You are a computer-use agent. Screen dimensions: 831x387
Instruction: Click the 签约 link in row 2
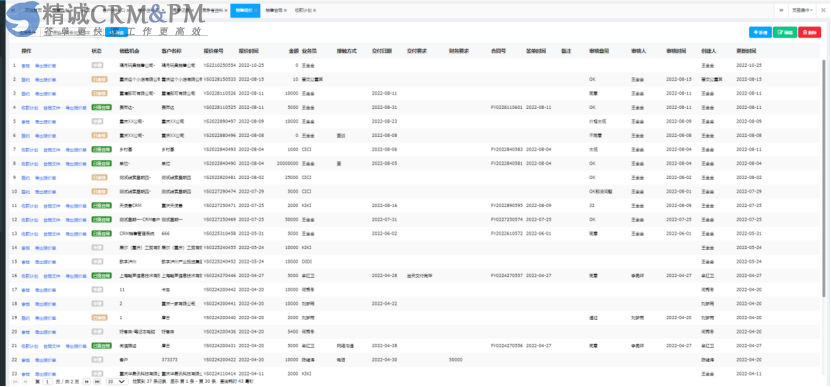25,80
